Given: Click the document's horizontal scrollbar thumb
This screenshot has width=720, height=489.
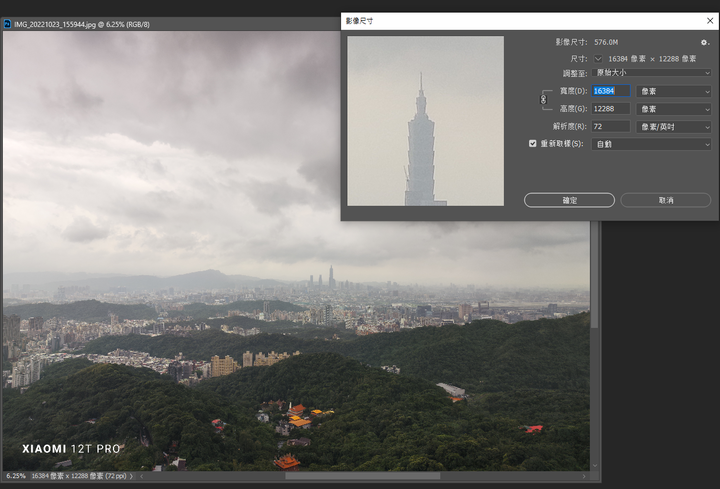Looking at the screenshot, I should pyautogui.click(x=363, y=476).
